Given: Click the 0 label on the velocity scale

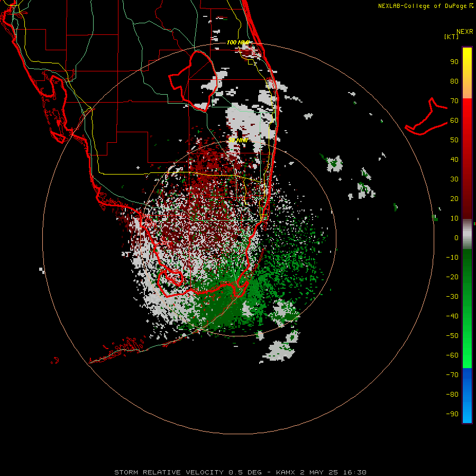Looking at the screenshot, I should tap(456, 238).
